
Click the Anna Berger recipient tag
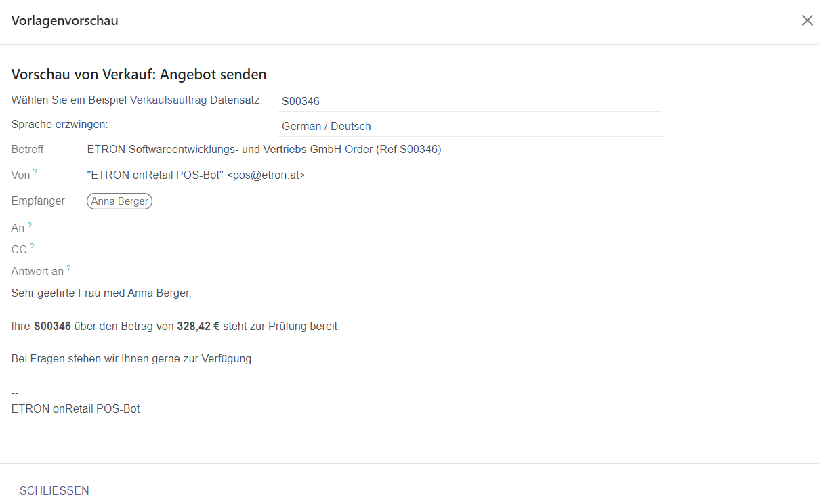click(x=119, y=201)
